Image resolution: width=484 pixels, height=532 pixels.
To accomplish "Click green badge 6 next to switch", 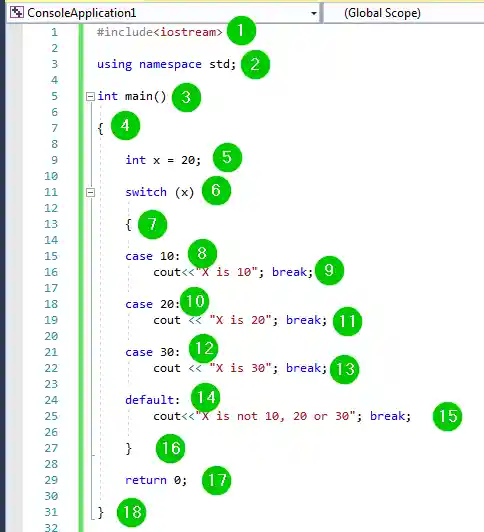I will [x=216, y=190].
